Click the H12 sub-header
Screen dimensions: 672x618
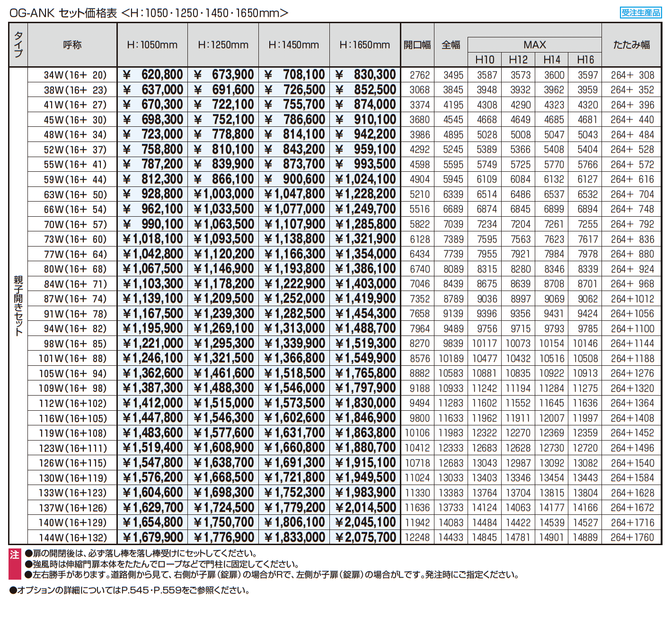click(518, 60)
